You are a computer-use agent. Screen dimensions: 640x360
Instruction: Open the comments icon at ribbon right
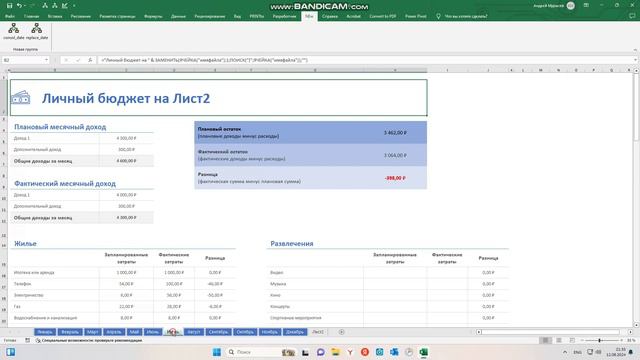click(632, 16)
